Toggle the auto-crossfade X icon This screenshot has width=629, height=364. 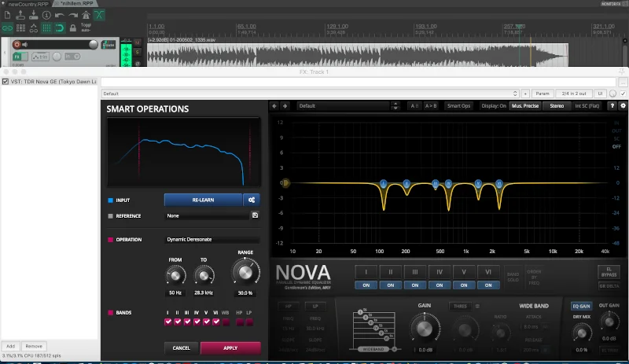pos(99,15)
